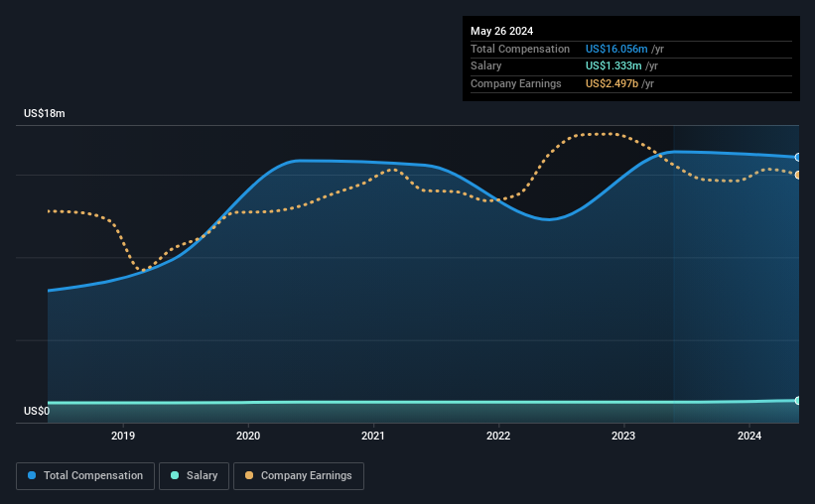Image resolution: width=815 pixels, height=504 pixels.
Task: Click the US$18m y-axis label
Action: [45, 113]
